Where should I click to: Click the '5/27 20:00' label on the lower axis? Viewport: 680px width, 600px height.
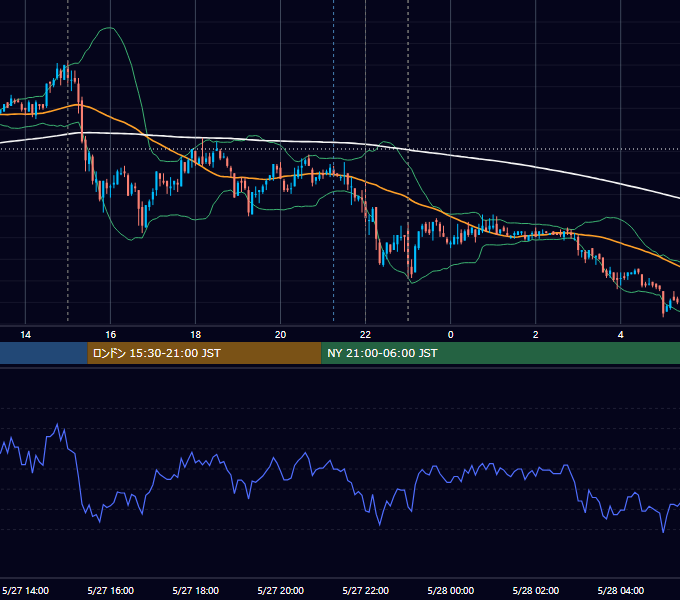[281, 590]
